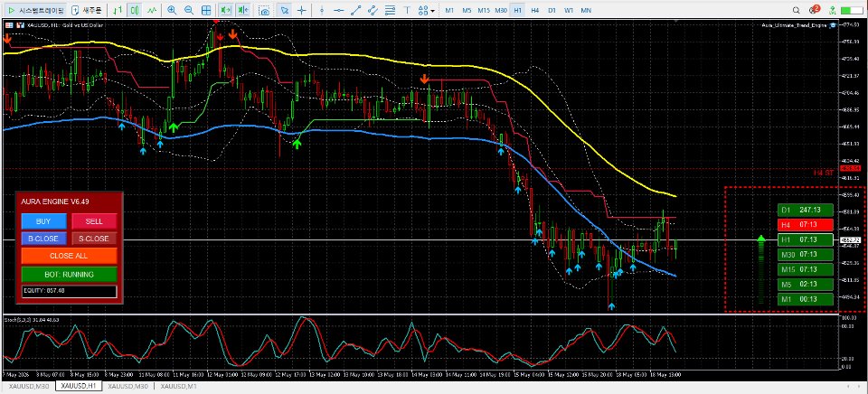Open depth of market icon beside XAUUSD title
This screenshot has height=394, width=868.
point(20,25)
